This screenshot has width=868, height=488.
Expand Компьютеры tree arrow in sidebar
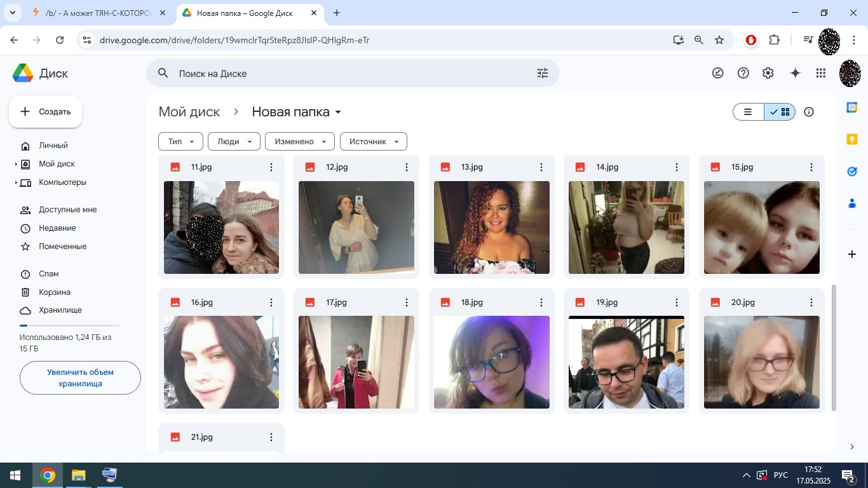pos(16,182)
